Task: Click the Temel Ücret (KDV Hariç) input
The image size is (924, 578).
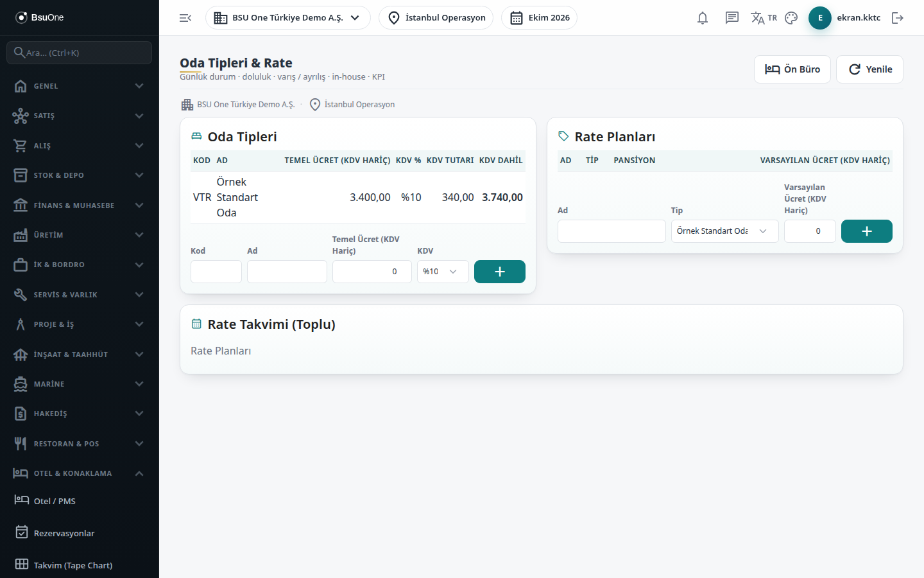Action: point(372,272)
